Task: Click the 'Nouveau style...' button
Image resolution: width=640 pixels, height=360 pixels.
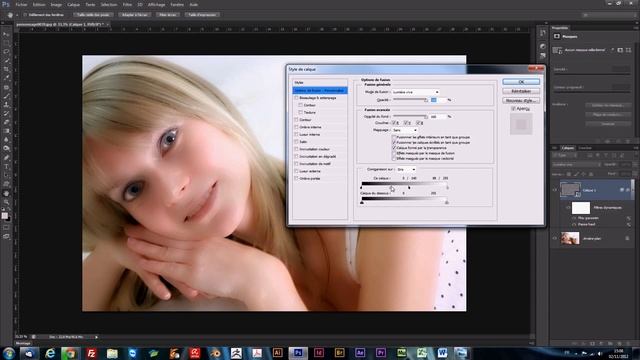Action: tap(521, 100)
